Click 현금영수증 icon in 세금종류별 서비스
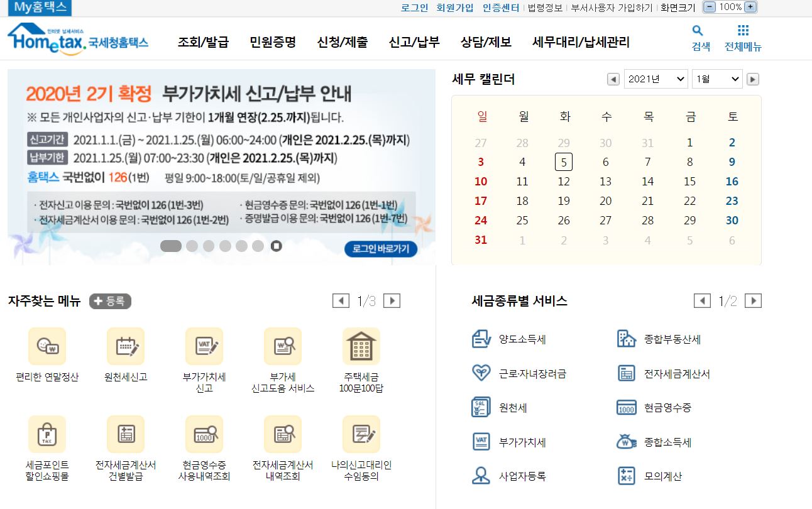This screenshot has width=812, height=509. click(x=627, y=407)
